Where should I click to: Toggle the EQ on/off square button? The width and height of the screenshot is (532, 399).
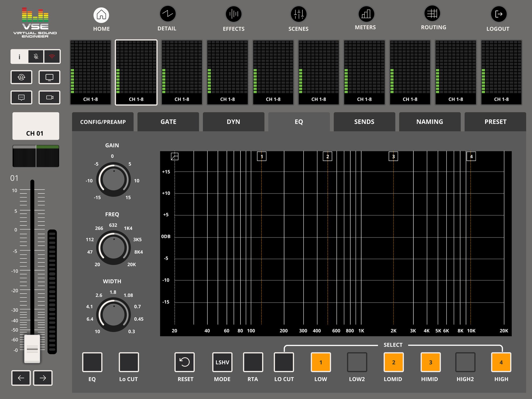tap(92, 362)
